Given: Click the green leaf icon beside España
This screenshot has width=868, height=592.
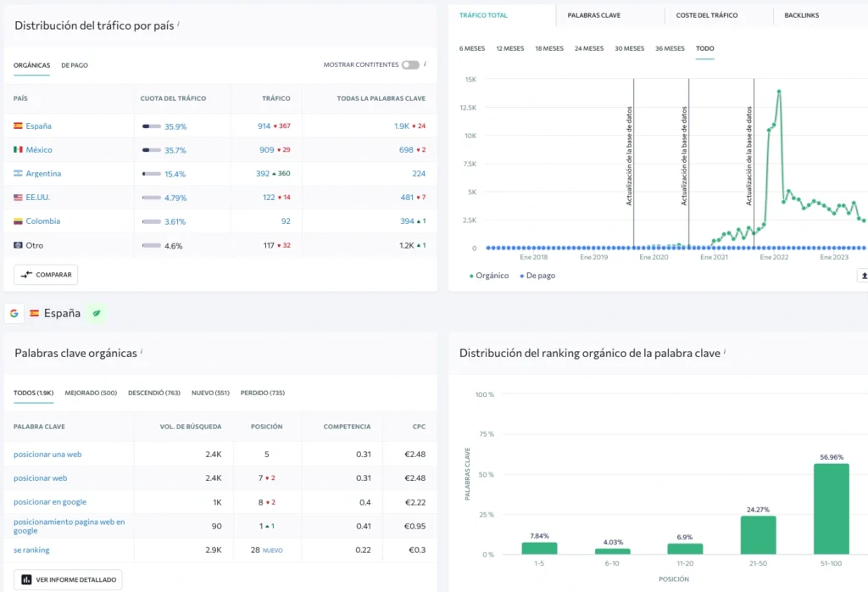Looking at the screenshot, I should pos(97,314).
